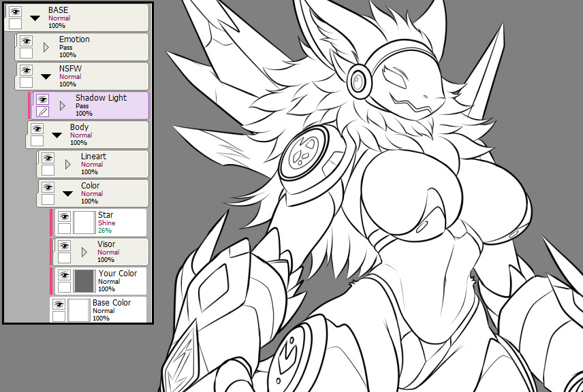Click the 26% opacity on Star layer

tap(105, 231)
